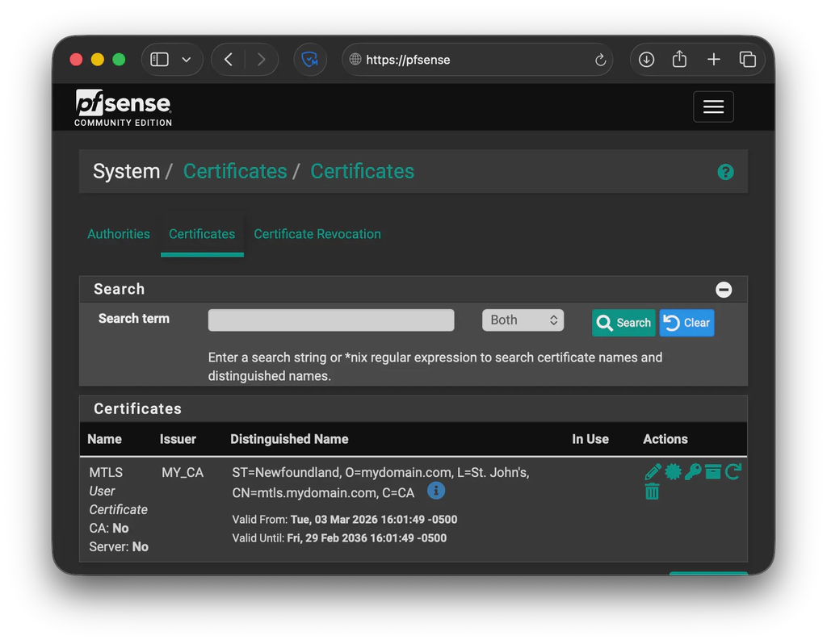Screen dimensions: 827x644
Task: Export the PKCS#12 archive via the box icon
Action: tap(713, 472)
